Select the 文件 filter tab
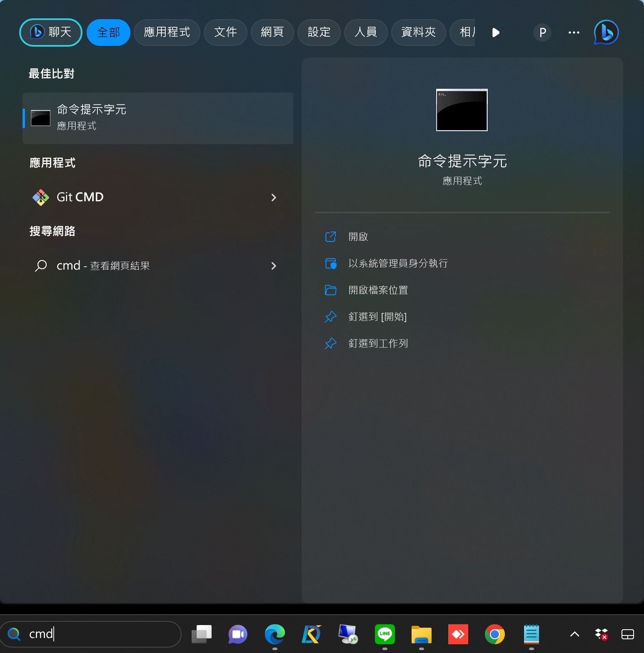Screen dimensions: 644x653 click(x=225, y=32)
